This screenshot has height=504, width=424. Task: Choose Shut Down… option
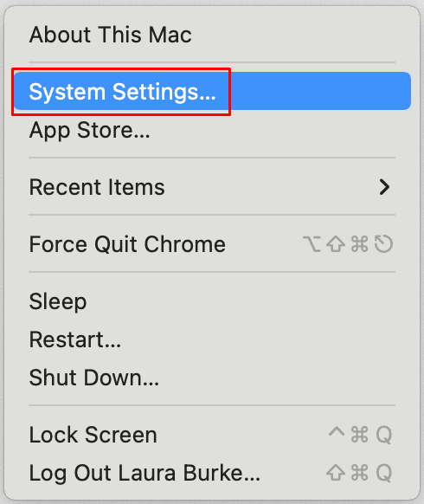(212, 378)
